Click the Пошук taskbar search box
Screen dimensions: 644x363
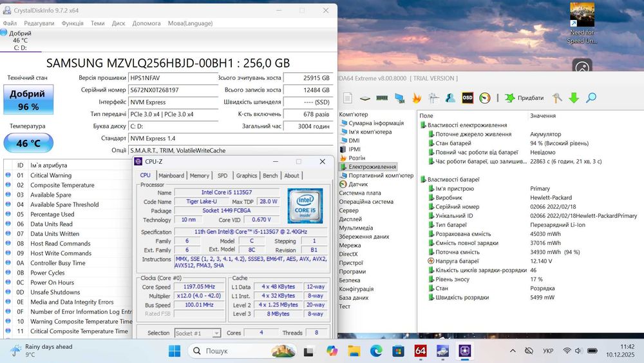242,351
